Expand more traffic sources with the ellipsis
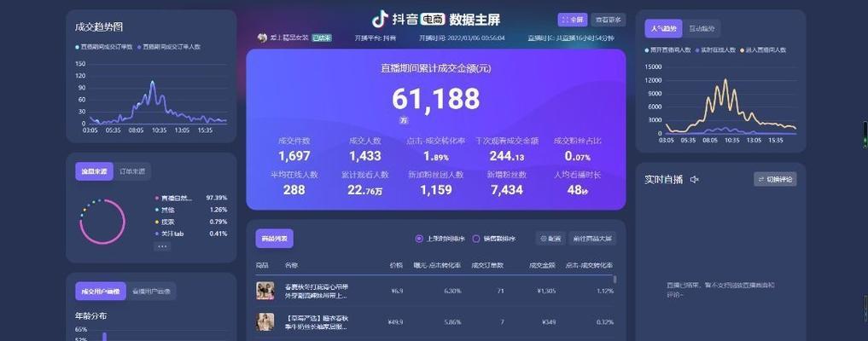This screenshot has height=341, width=868. (161, 246)
